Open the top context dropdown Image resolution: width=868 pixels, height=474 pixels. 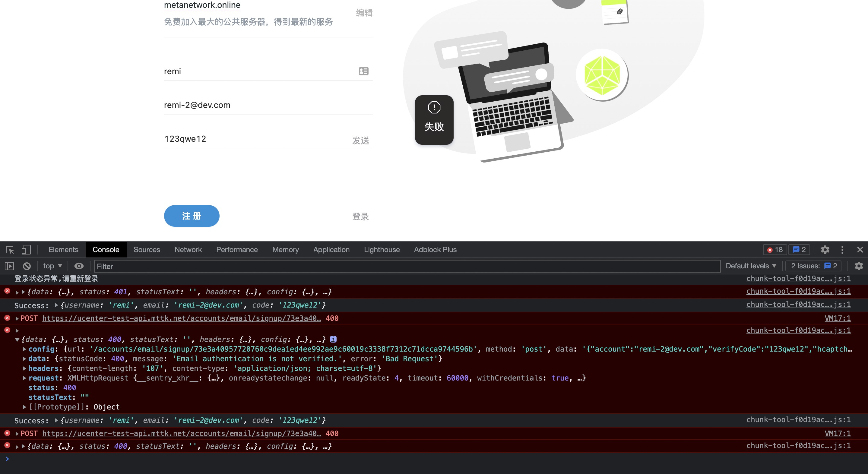(x=52, y=266)
